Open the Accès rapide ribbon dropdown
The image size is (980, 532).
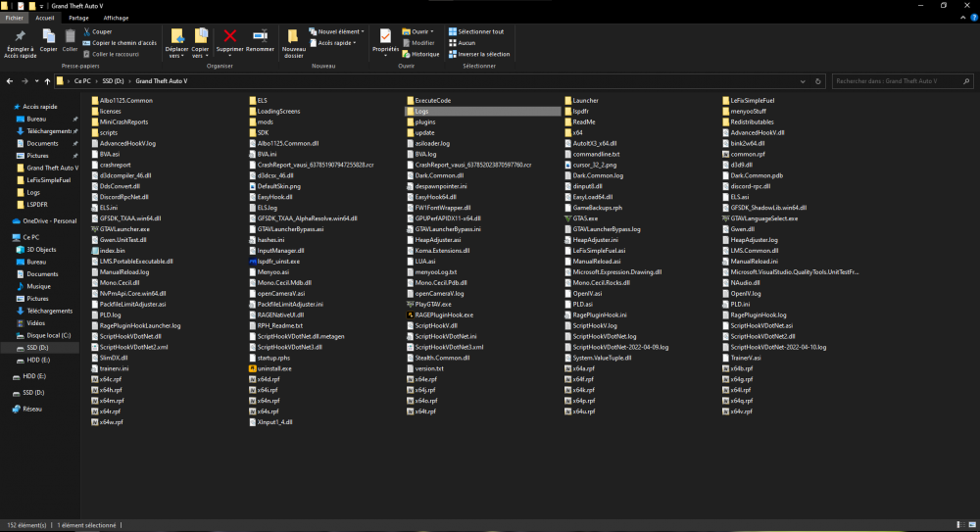(x=332, y=43)
